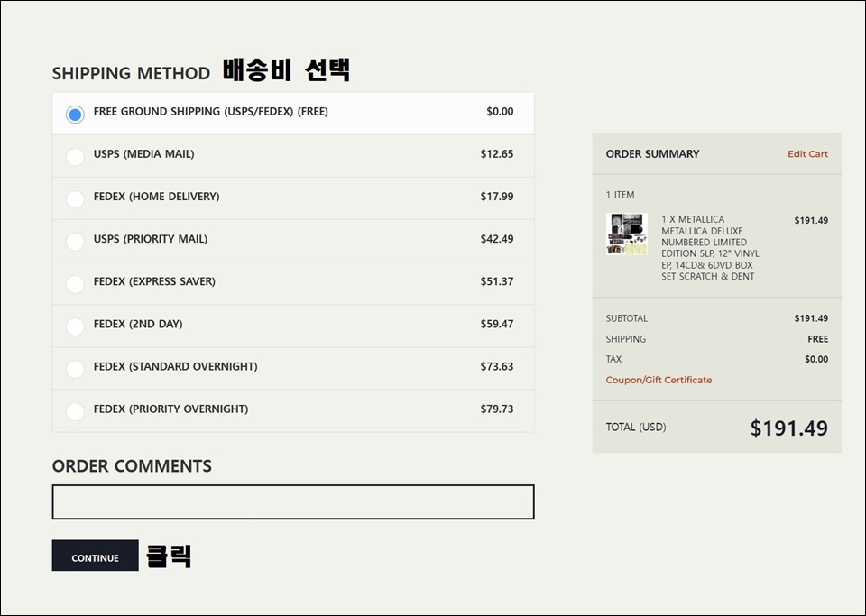
Task: Choose the USPS (Media Mail) radio option
Action: click(x=75, y=157)
